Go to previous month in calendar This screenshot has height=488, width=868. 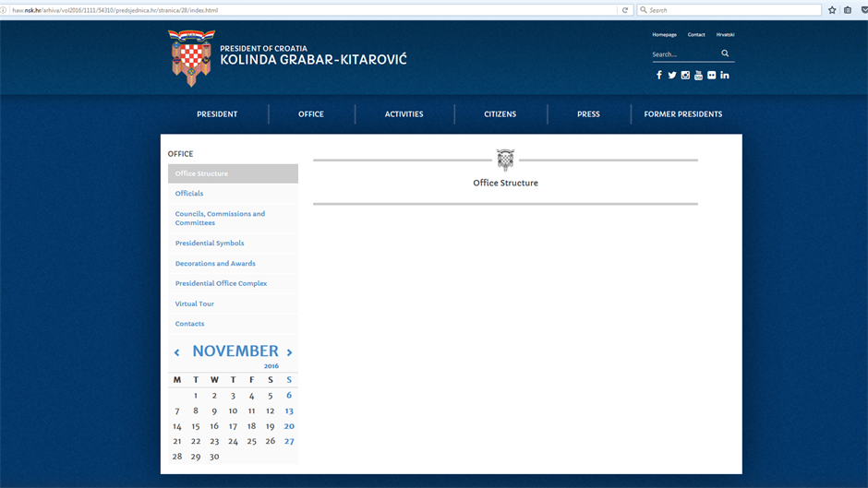(x=177, y=352)
